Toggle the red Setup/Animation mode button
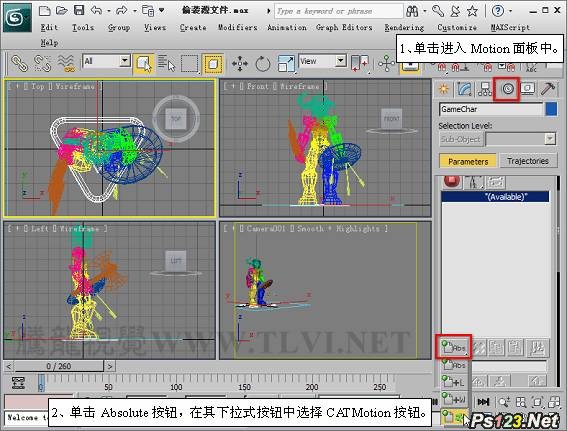 click(451, 182)
